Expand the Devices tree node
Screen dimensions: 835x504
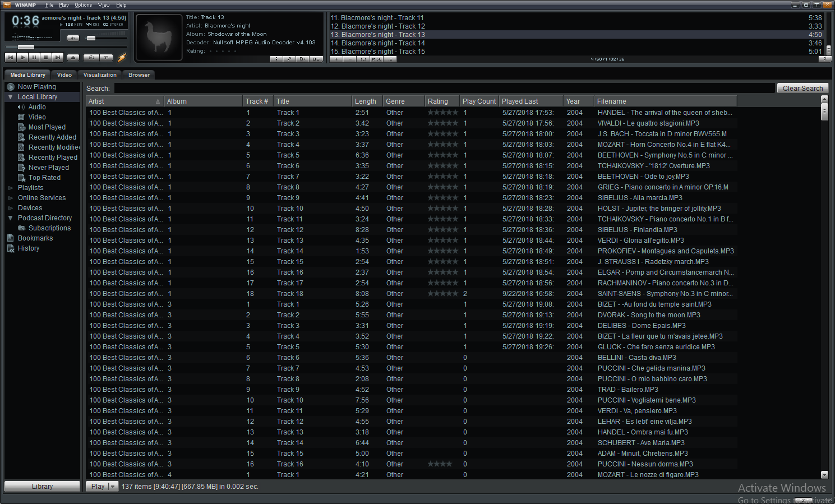click(10, 208)
